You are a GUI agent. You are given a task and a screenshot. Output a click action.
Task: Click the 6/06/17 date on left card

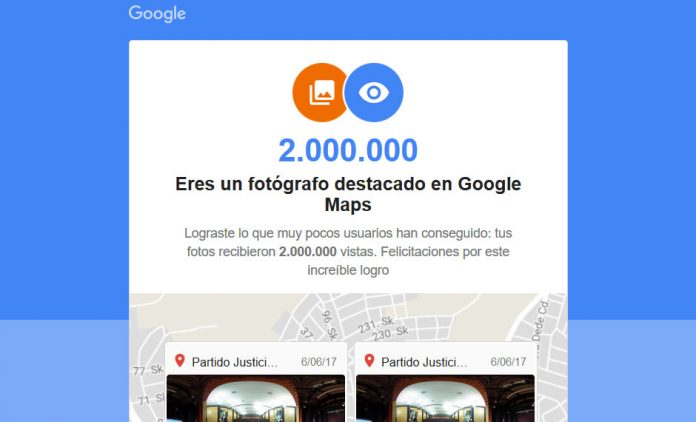(x=319, y=362)
